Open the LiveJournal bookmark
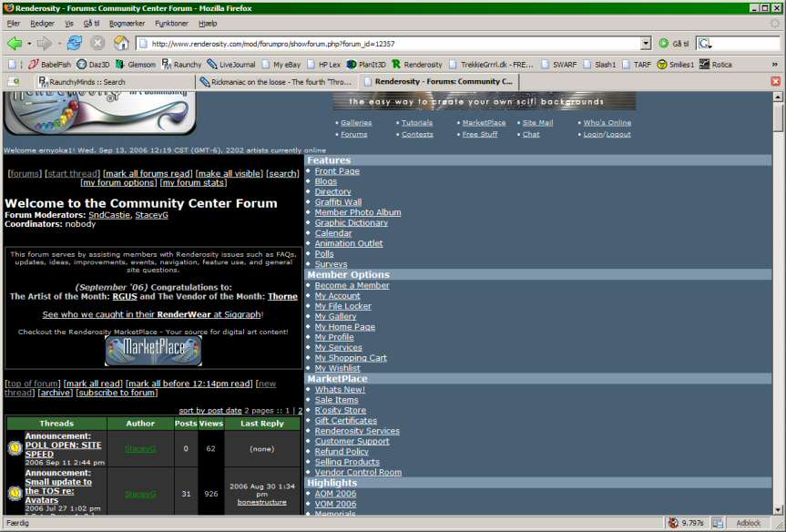 [231, 64]
